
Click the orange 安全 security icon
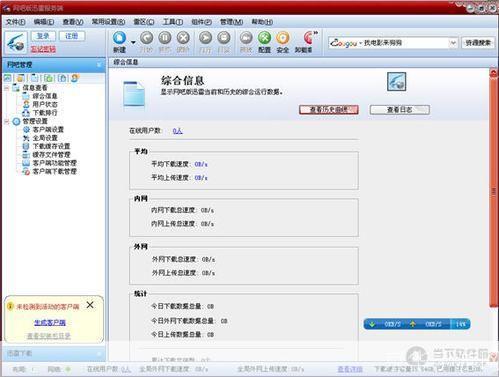[x=283, y=38]
